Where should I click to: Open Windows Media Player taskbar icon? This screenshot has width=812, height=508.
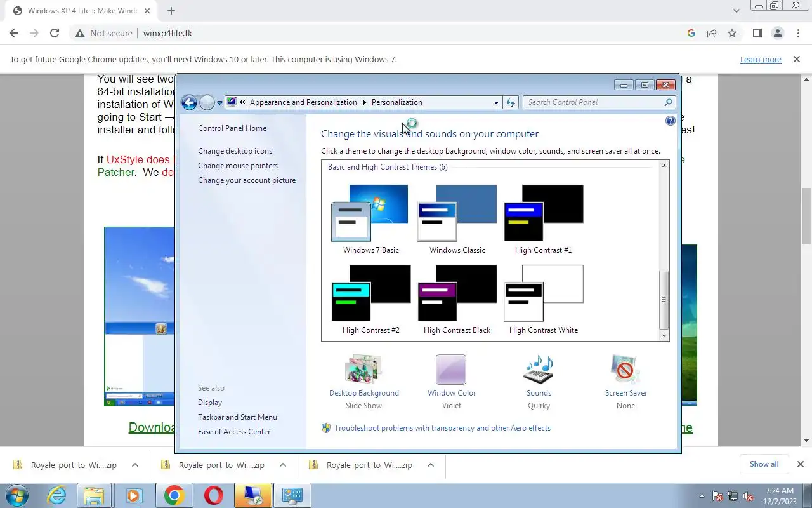(x=134, y=495)
